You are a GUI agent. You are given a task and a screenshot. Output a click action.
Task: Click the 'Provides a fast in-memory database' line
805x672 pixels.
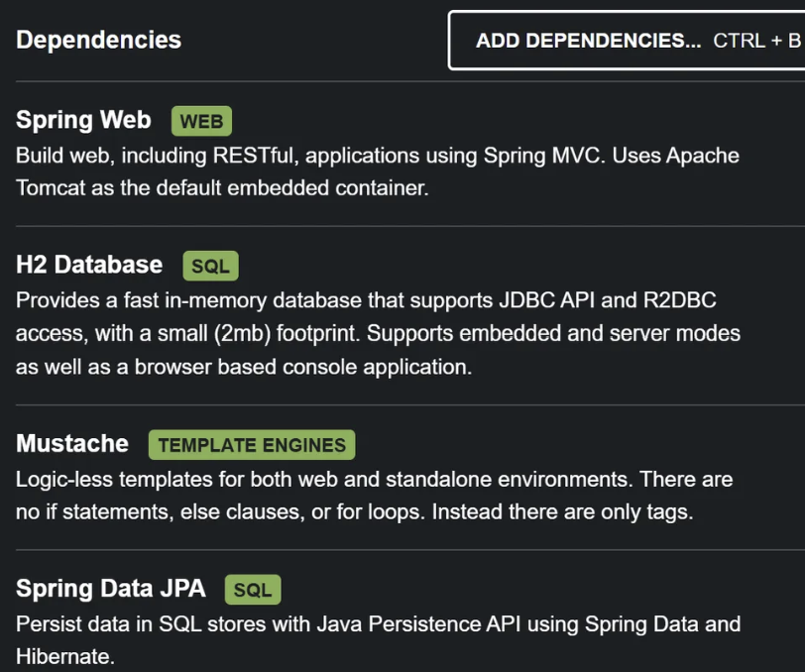(x=377, y=301)
